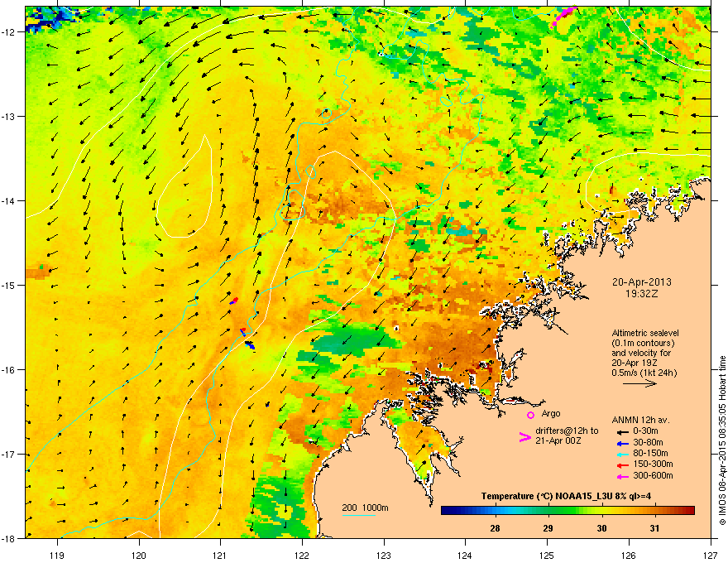Click the red 150-300m legend arrow
Screen dimensions: 728x563
pyautogui.click(x=622, y=465)
